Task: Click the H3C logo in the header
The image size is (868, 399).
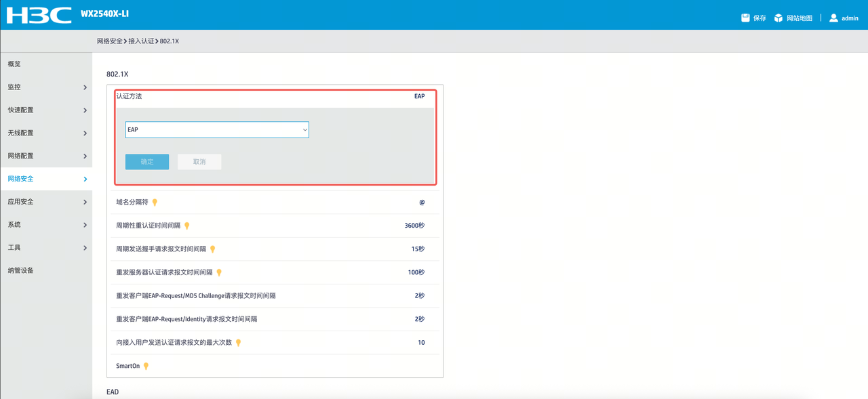Action: (39, 15)
